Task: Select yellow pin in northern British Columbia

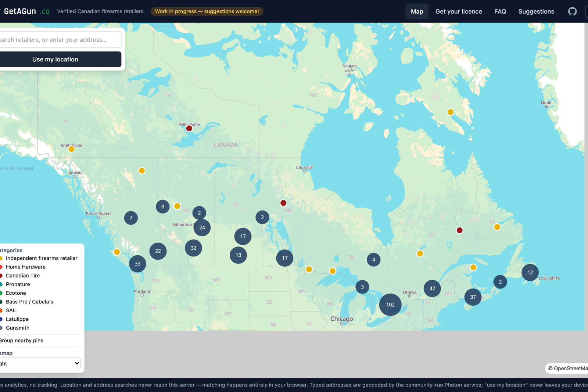Action: [141, 171]
